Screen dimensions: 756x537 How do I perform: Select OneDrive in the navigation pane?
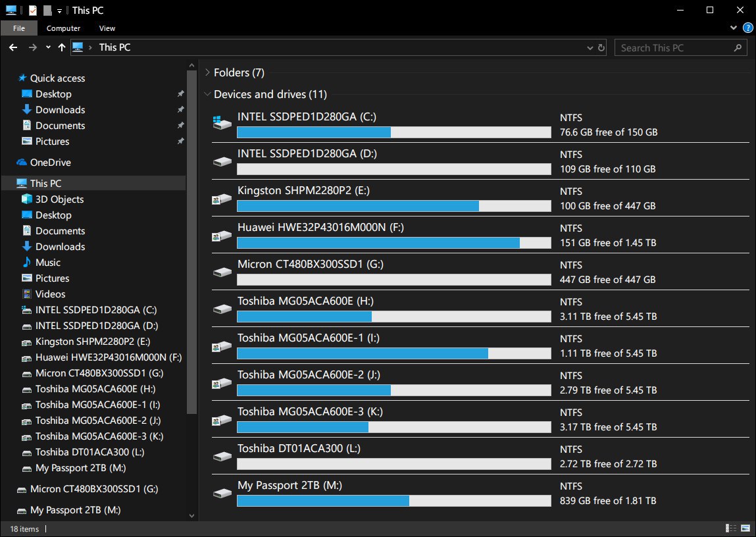pyautogui.click(x=50, y=163)
